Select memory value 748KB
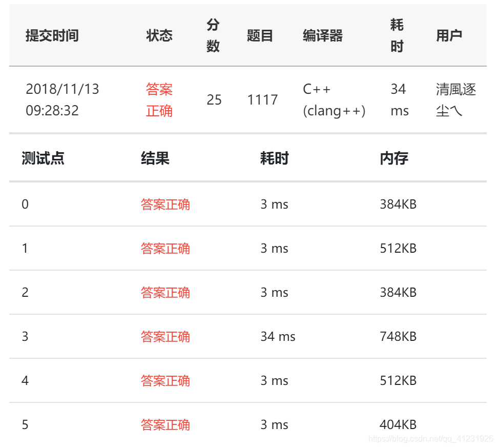 (x=398, y=336)
